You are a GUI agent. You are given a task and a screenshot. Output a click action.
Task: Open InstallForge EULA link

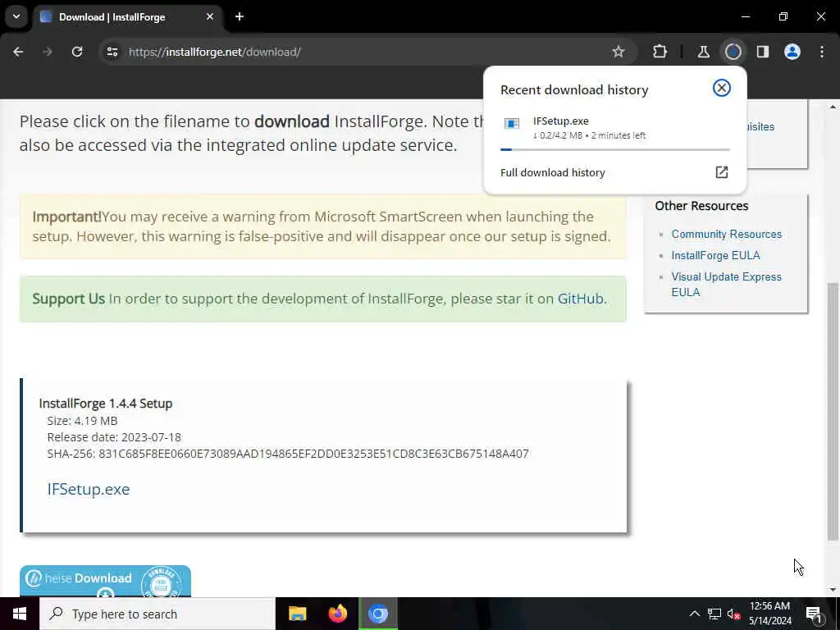tap(715, 256)
